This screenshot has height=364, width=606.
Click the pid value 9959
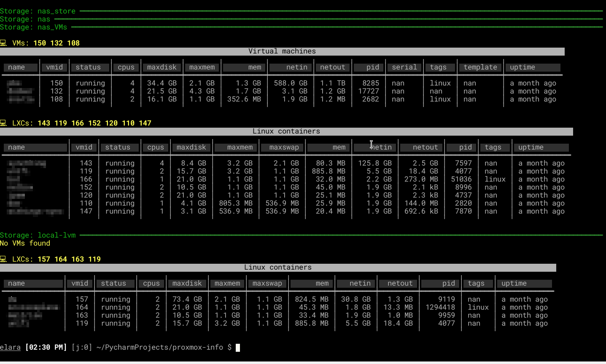pos(447,315)
